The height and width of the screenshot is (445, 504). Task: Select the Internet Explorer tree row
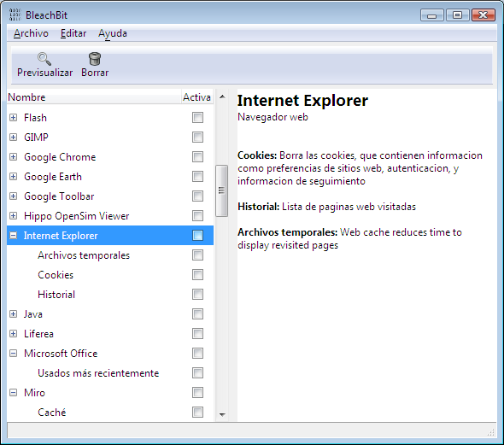click(110, 236)
